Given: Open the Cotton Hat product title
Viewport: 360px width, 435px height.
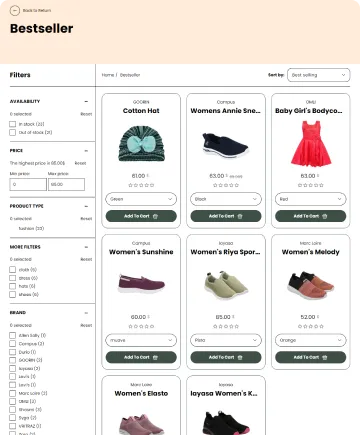Looking at the screenshot, I should click(141, 111).
